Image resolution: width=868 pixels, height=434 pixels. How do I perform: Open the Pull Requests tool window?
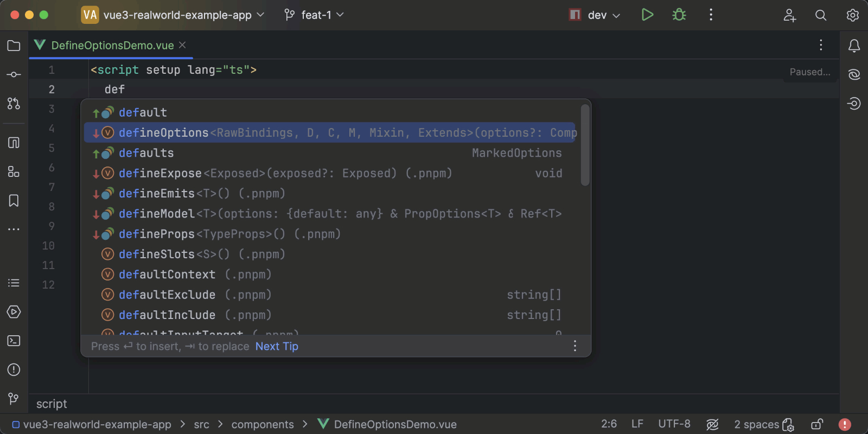(14, 103)
